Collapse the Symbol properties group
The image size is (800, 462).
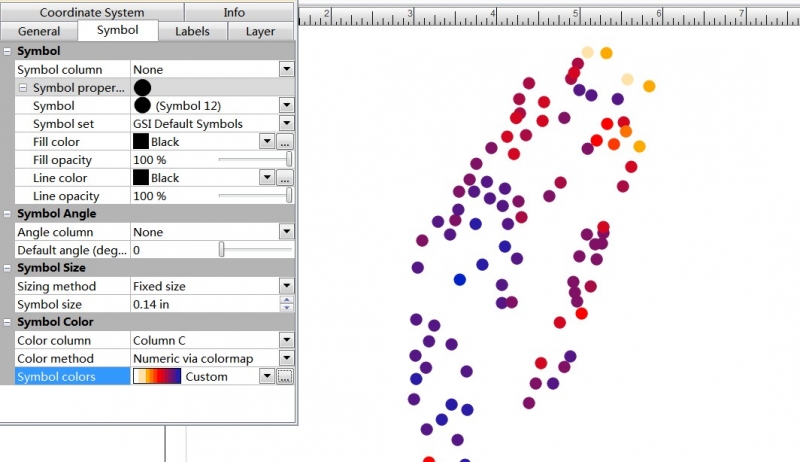[x=24, y=88]
